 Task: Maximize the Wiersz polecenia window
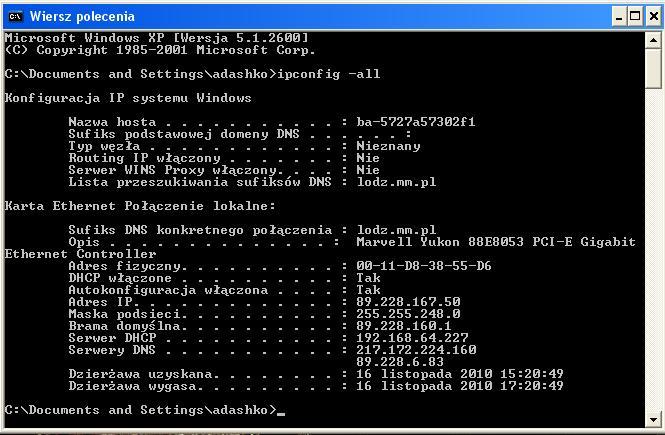point(635,17)
